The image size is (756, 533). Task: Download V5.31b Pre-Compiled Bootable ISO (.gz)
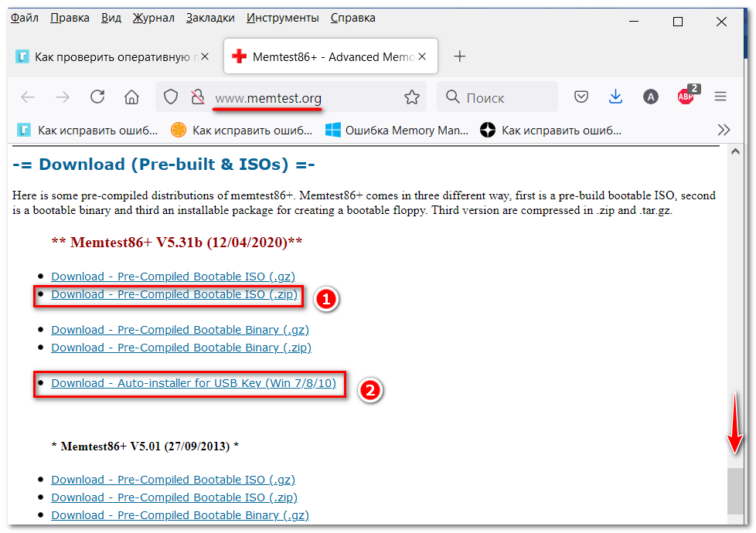pos(173,277)
